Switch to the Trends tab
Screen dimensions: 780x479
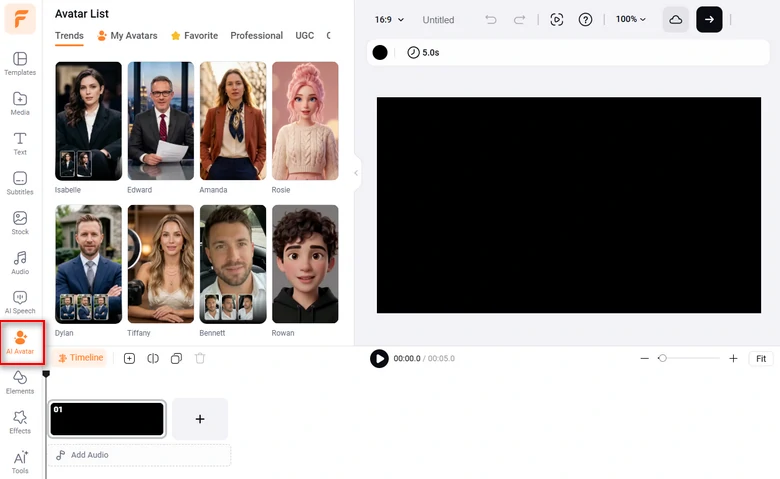pos(69,36)
